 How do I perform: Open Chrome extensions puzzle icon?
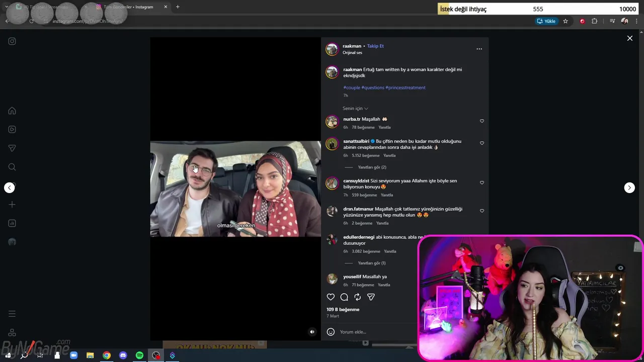coord(595,21)
